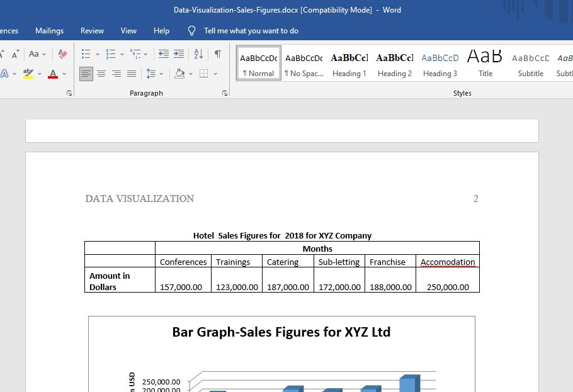The height and width of the screenshot is (392, 573).
Task: Click the Line and Paragraph Spacing icon
Action: click(x=150, y=74)
